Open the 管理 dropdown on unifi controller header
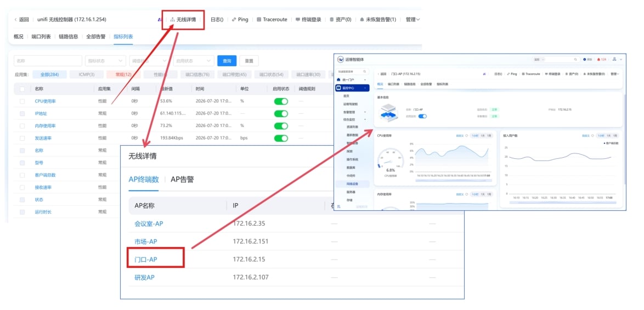The width and height of the screenshot is (644, 310). (413, 19)
